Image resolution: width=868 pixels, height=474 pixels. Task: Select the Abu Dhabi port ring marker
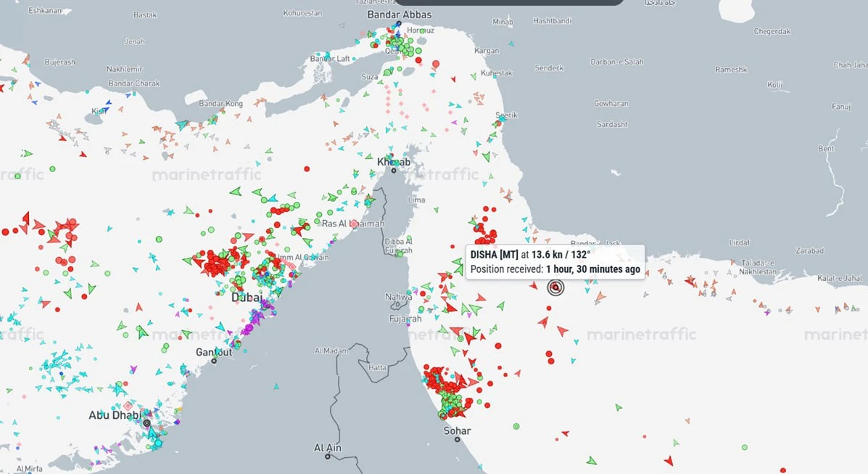coord(146,423)
